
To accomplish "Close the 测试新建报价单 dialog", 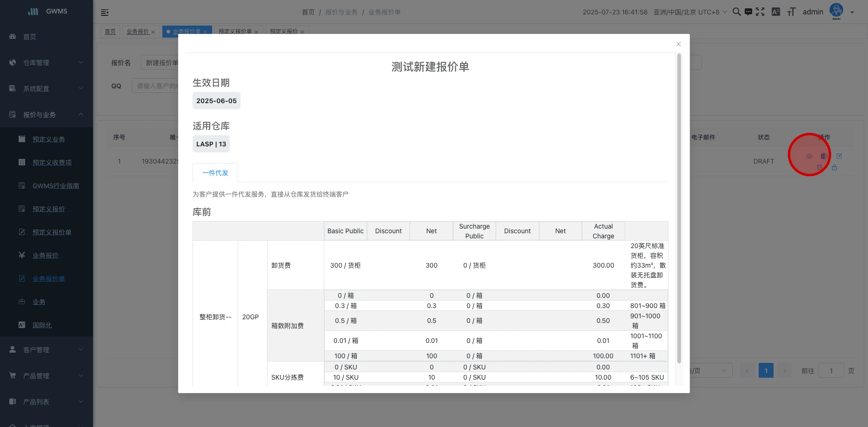I will 679,44.
